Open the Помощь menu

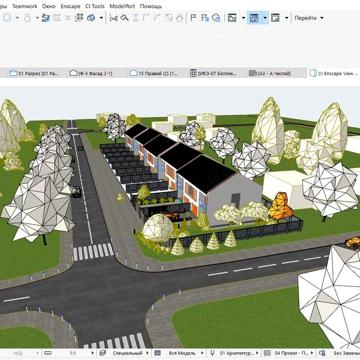tap(151, 6)
